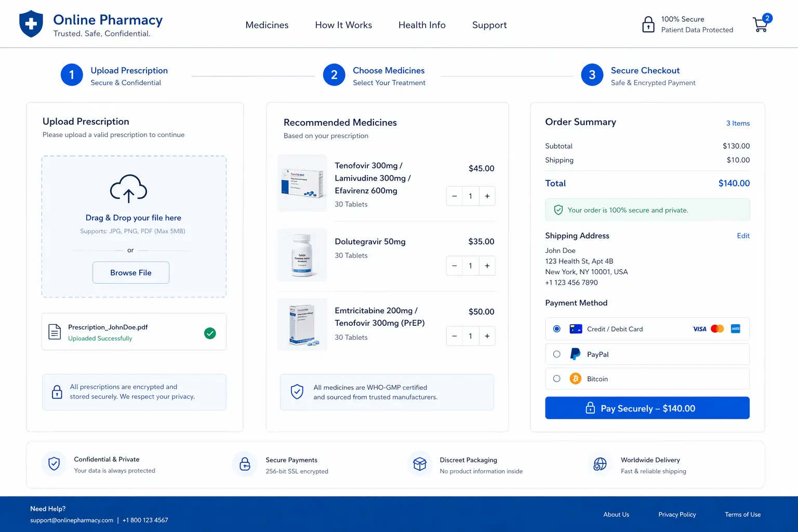Click the 100% Secure padlock icon
The width and height of the screenshot is (798, 532).
[648, 24]
